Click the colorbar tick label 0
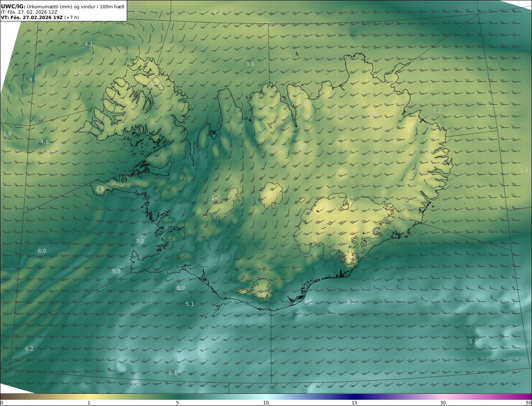The width and height of the screenshot is (532, 406). 2,403
